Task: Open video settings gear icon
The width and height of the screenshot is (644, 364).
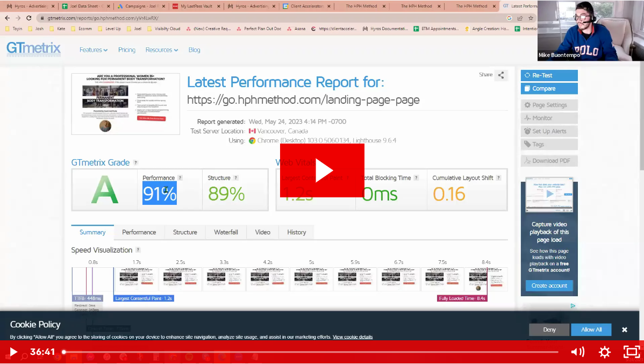Action: [605, 352]
